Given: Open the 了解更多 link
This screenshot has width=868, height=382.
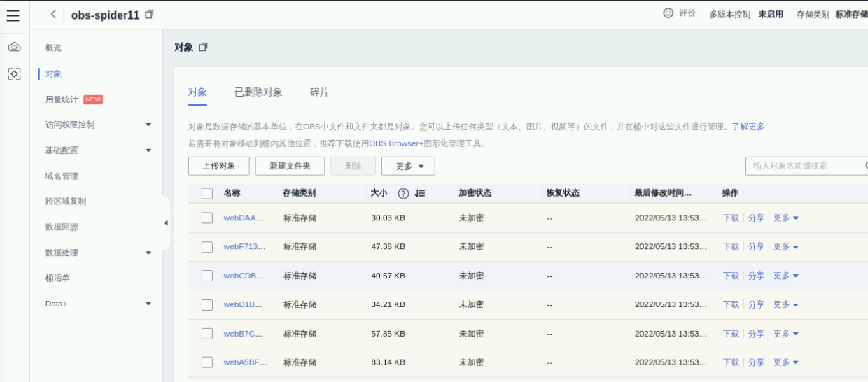Looking at the screenshot, I should [748, 127].
